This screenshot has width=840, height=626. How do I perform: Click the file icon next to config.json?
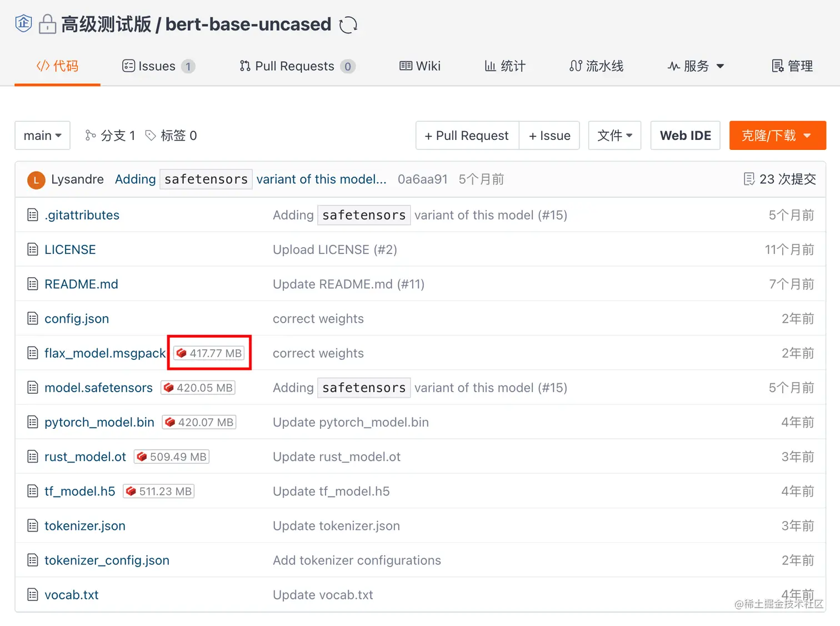[x=33, y=318]
